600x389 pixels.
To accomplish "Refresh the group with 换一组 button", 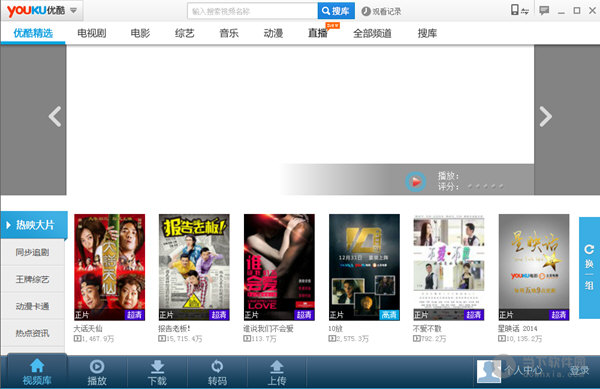I will (589, 267).
